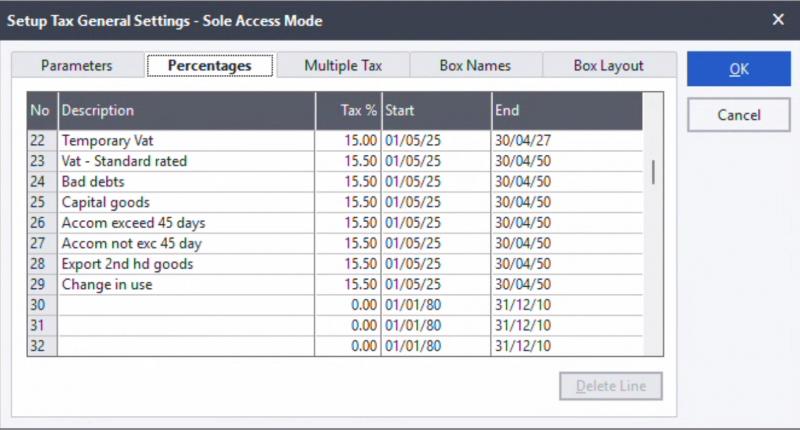Select Accom exceed 45 days start date

[x=436, y=223]
